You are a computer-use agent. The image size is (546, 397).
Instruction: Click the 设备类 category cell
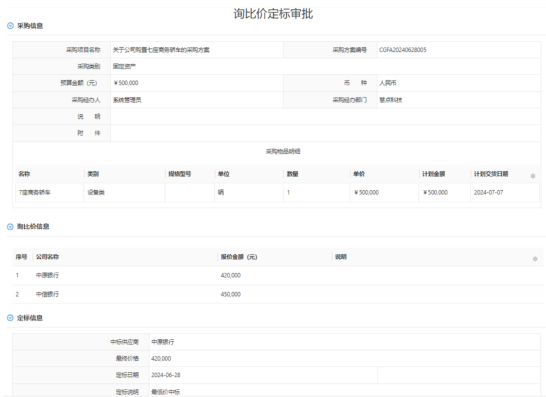point(96,192)
